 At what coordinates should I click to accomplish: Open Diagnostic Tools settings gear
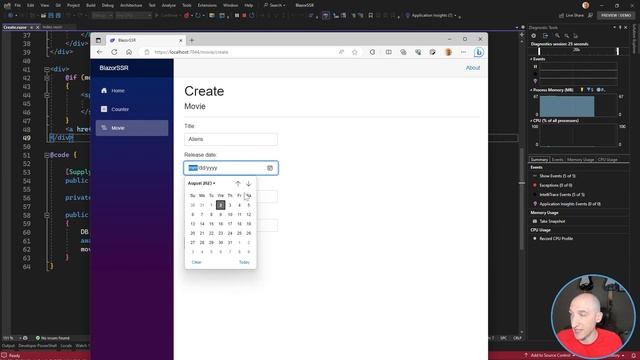(533, 36)
